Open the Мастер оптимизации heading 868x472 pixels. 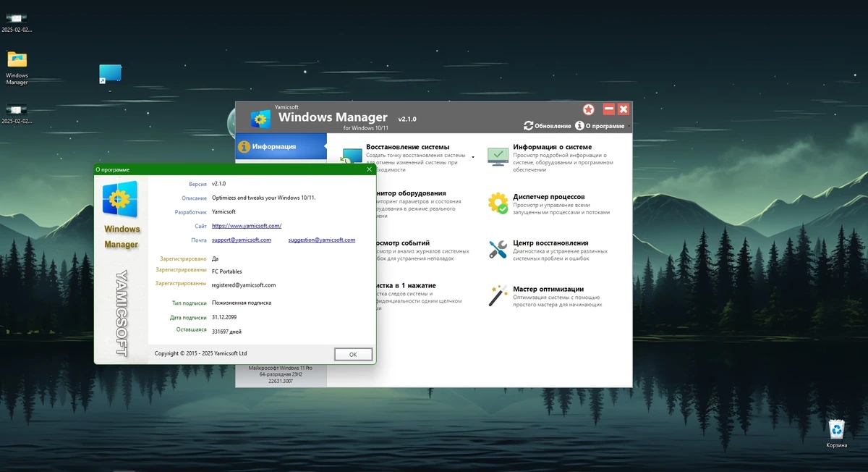(548, 290)
